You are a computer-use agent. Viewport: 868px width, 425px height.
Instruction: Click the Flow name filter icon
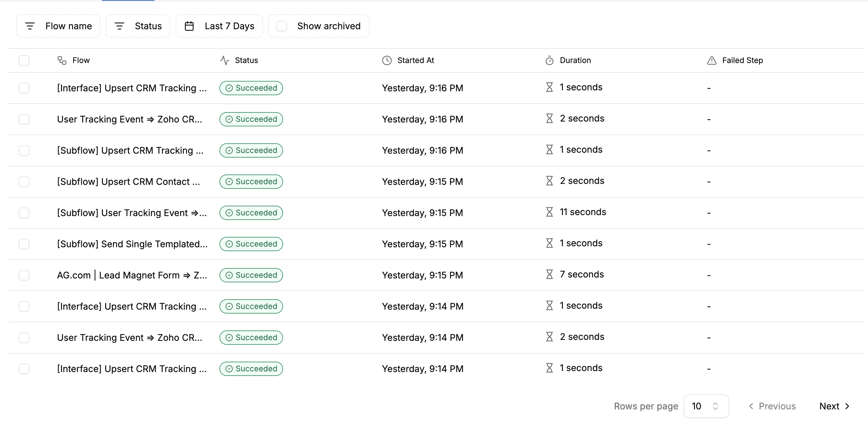point(30,26)
